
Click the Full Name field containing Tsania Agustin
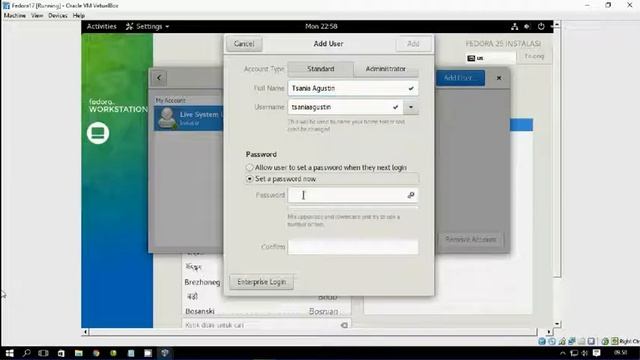353,88
